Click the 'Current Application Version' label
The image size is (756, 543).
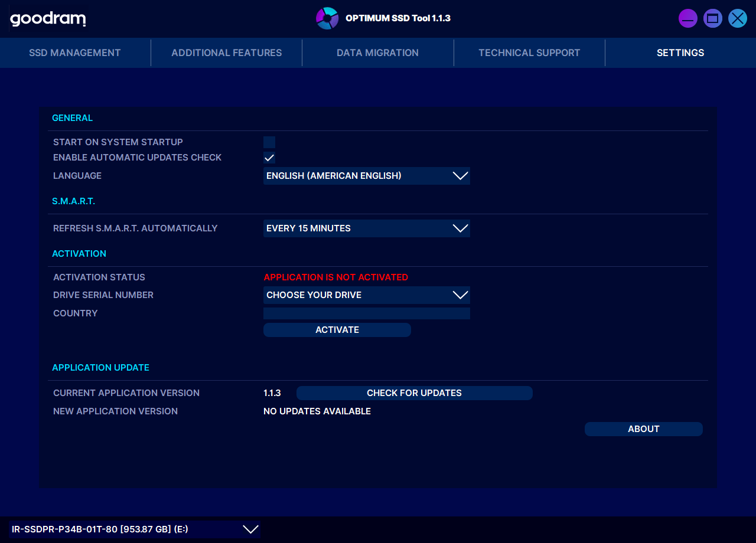pos(126,393)
